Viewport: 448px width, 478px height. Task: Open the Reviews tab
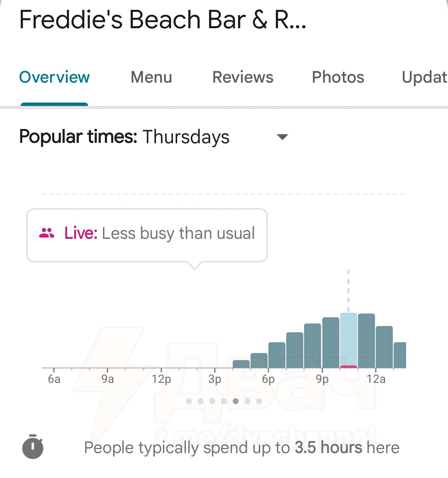pos(243,77)
